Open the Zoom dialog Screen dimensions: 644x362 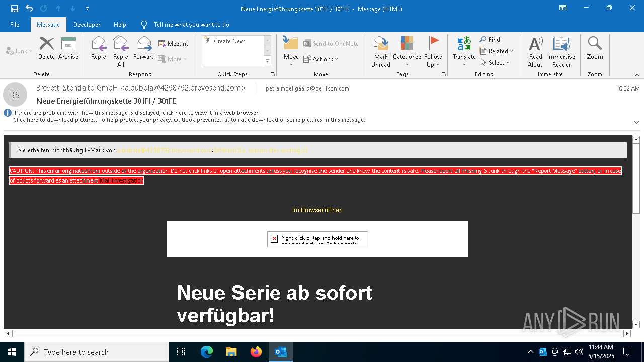pyautogui.click(x=595, y=48)
